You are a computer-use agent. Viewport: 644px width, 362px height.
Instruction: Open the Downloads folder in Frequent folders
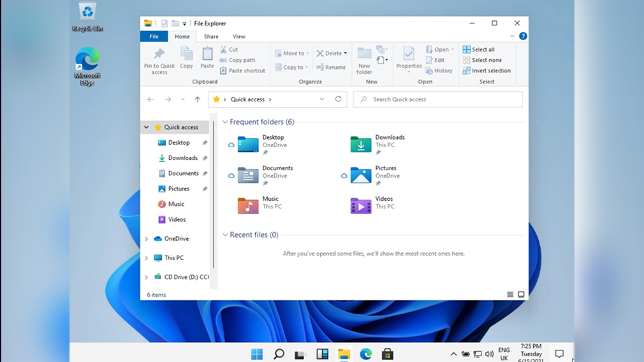point(378,145)
